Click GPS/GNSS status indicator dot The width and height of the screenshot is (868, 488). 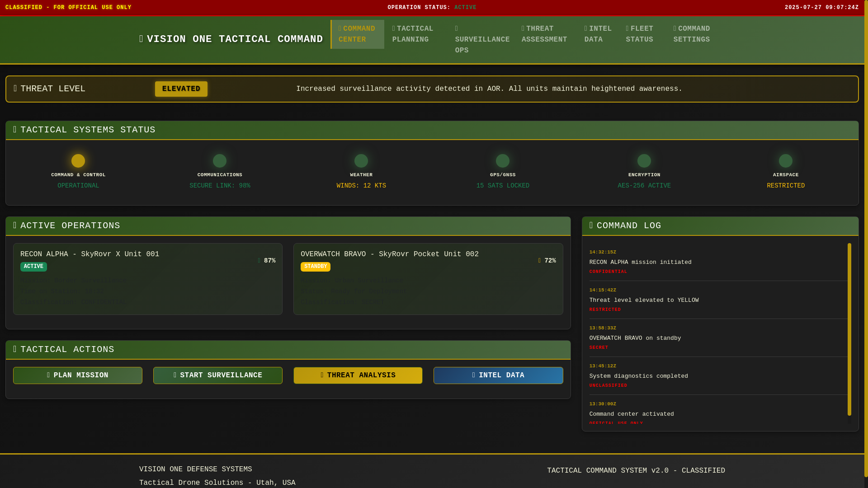[x=503, y=161]
